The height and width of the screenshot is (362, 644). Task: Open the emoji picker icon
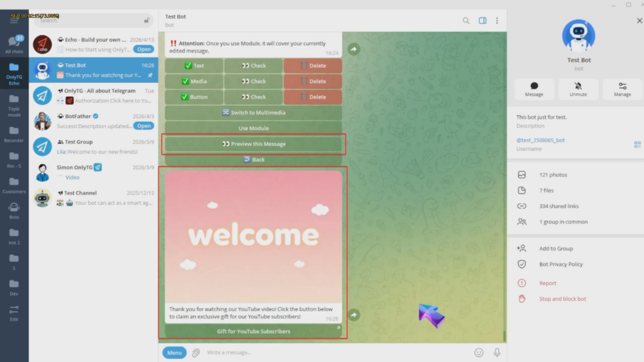(x=479, y=353)
